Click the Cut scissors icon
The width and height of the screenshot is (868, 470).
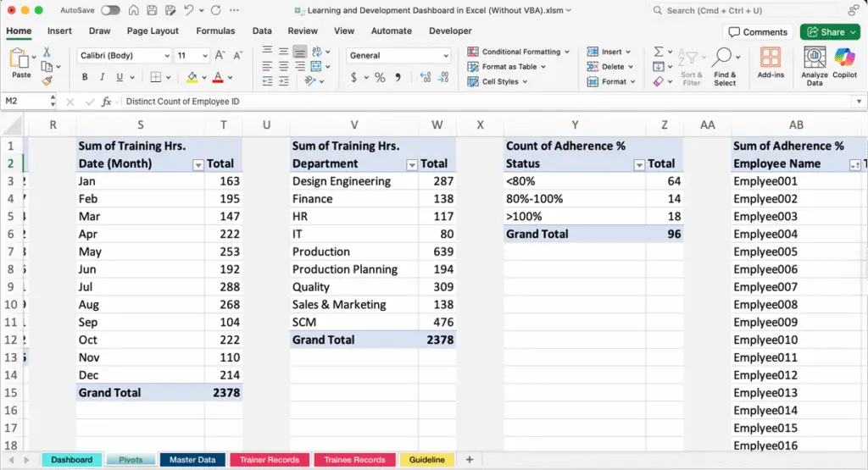coord(46,53)
